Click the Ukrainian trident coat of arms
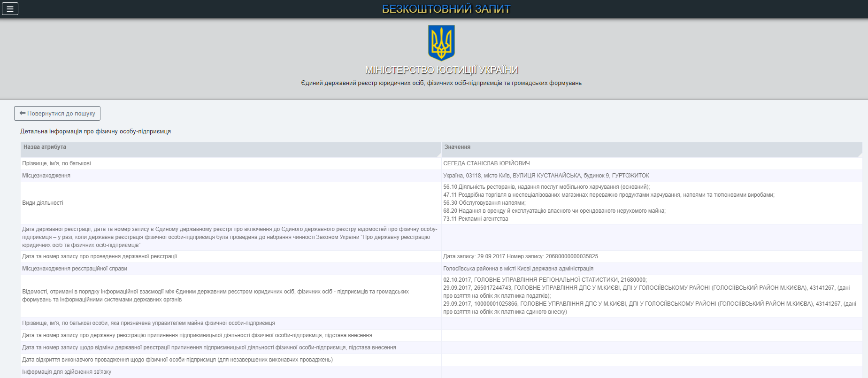Viewport: 868px width, 378px height. pos(441,43)
